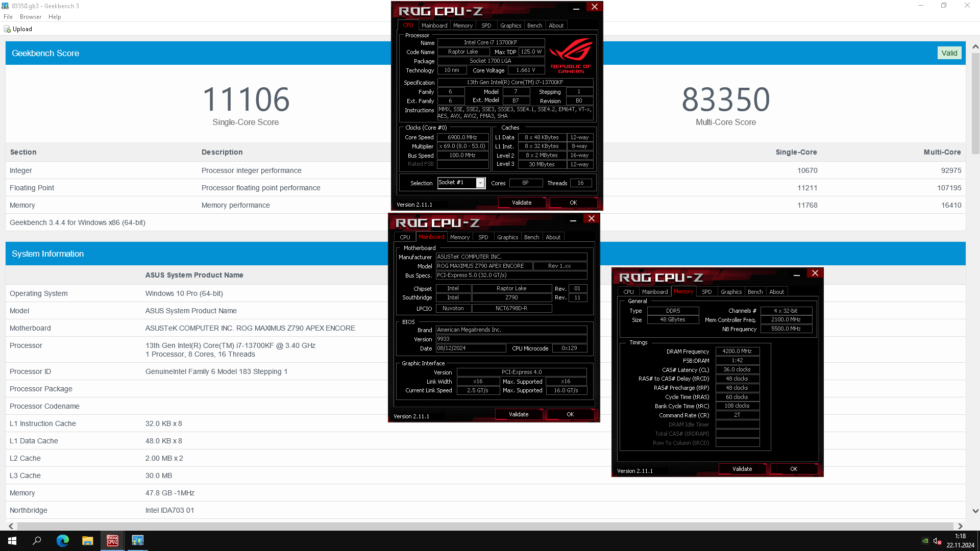This screenshot has height=551, width=980.
Task: Select SPD tab in Mainboard window
Action: [483, 237]
